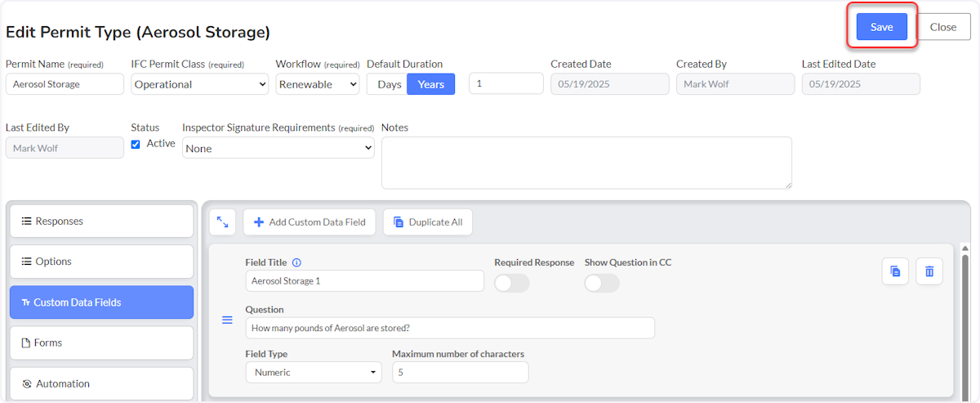This screenshot has height=403, width=980.
Task: Open the Automation tab
Action: (x=101, y=383)
